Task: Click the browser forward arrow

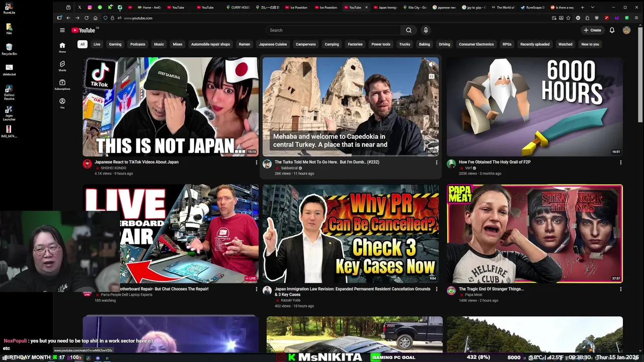Action: [x=77, y=18]
